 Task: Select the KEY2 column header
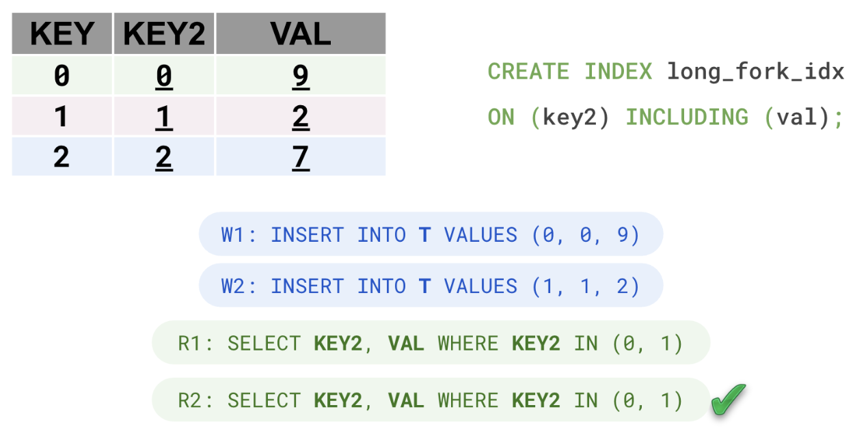[x=164, y=34]
